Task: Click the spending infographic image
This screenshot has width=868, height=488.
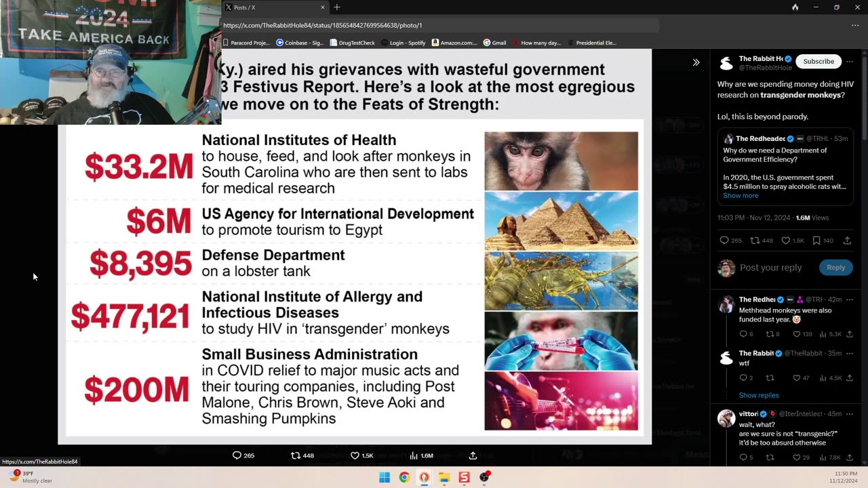Action: tap(354, 248)
